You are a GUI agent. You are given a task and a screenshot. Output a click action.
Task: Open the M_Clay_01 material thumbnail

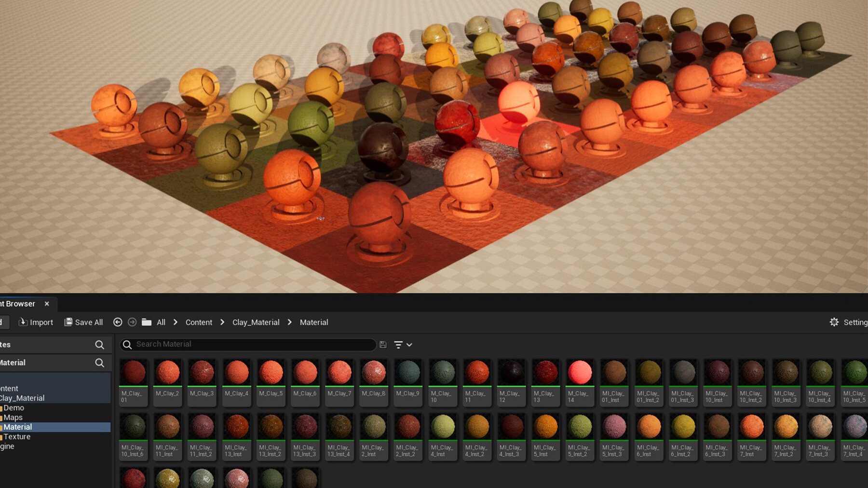pos(133,371)
